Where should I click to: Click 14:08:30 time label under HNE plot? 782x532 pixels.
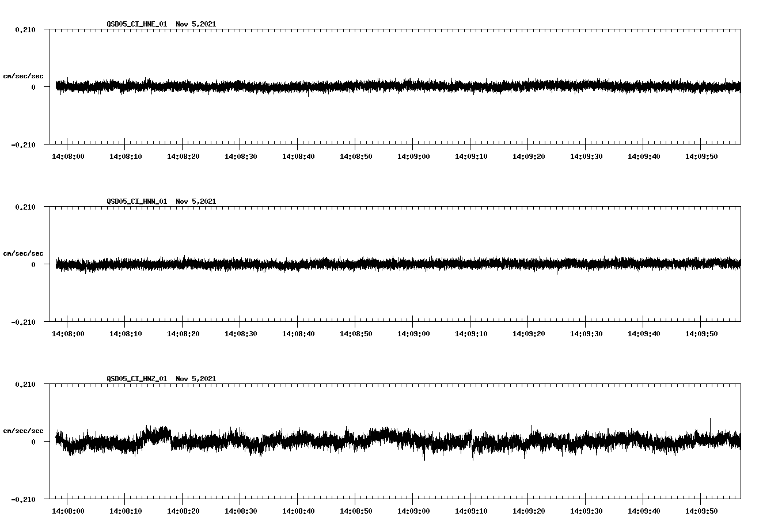tap(241, 157)
